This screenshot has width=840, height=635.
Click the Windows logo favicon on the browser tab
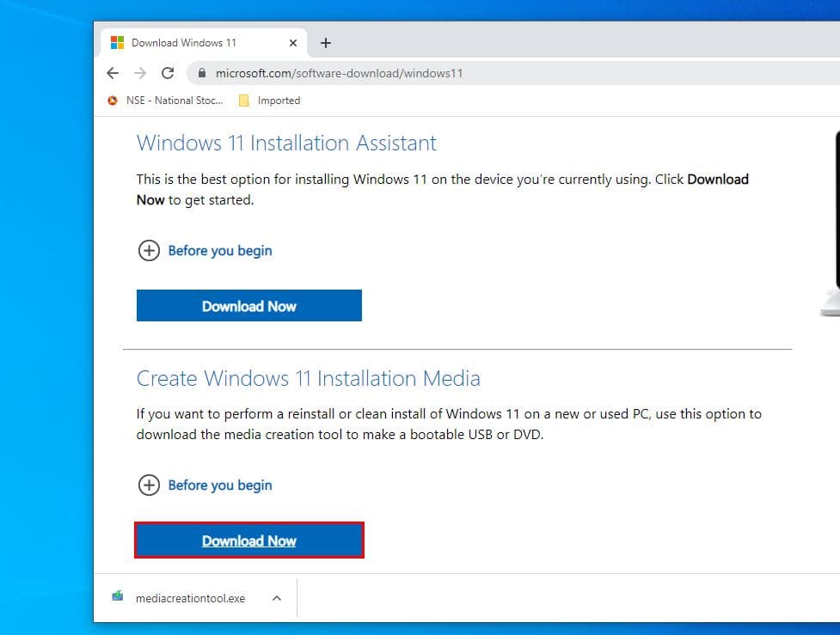(118, 41)
